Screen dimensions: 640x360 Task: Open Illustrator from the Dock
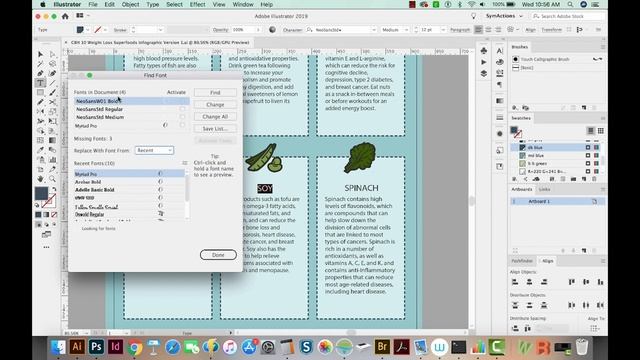click(x=77, y=347)
